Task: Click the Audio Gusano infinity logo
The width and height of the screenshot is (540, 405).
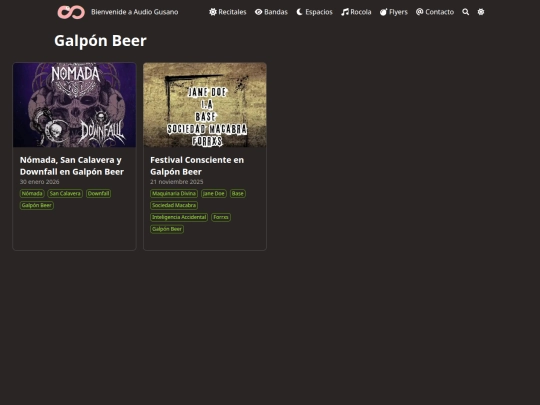Action: point(71,12)
